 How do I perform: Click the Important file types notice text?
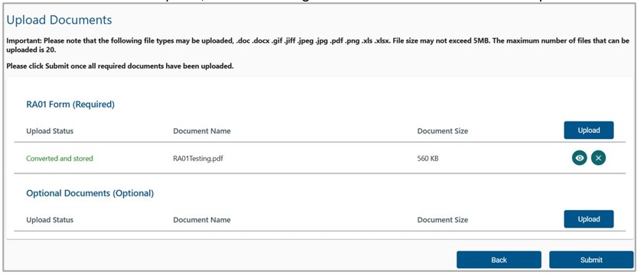click(318, 45)
